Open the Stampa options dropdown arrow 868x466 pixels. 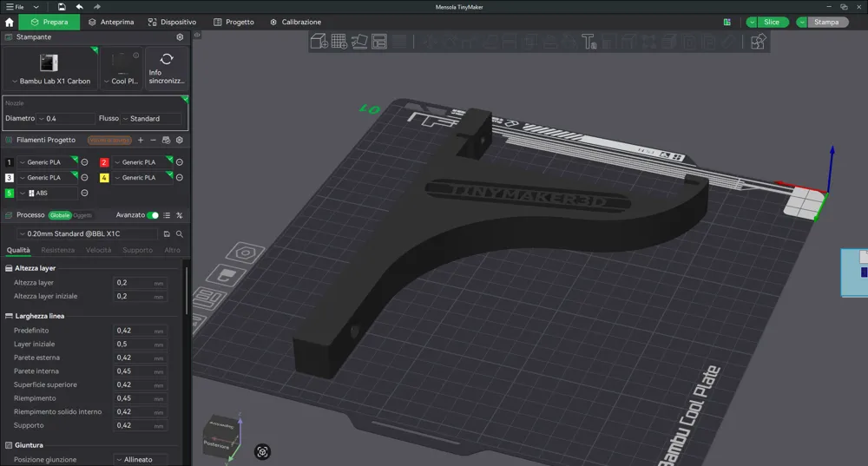click(x=801, y=23)
